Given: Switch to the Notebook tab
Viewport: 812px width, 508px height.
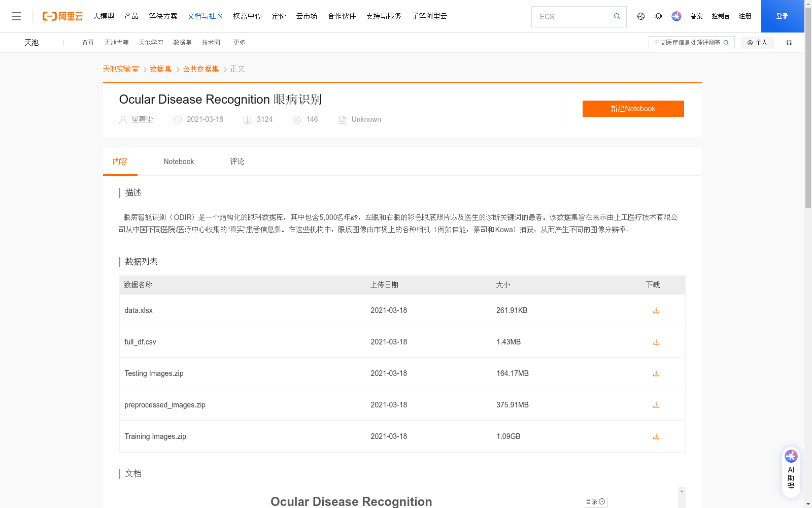Looking at the screenshot, I should click(x=179, y=162).
